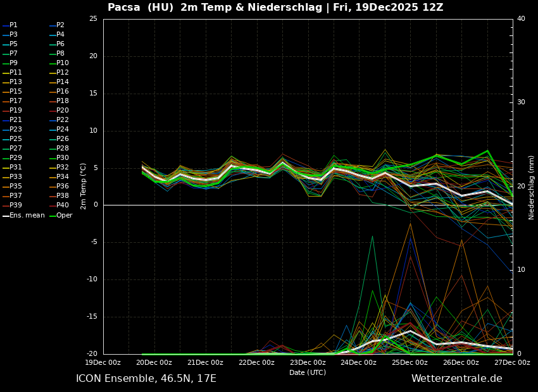Viewport: 538px width, 392px height.
Task: Click the P31 legend label
Action: tap(15, 168)
